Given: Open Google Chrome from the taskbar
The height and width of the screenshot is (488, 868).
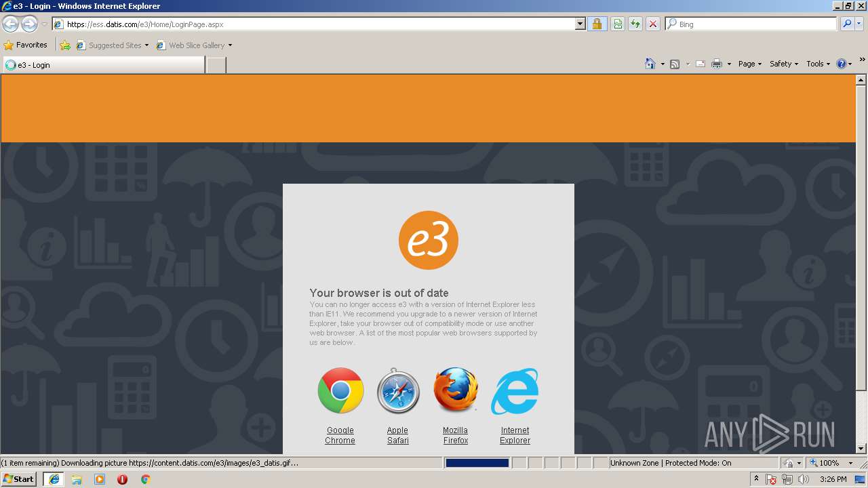Looking at the screenshot, I should point(145,479).
